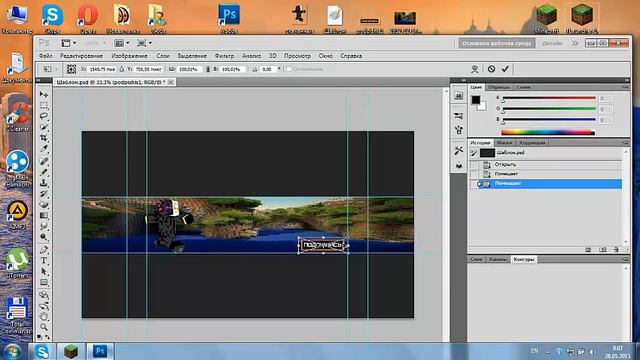This screenshot has width=640, height=360.
Task: Open Skype from the taskbar
Action: (x=42, y=351)
